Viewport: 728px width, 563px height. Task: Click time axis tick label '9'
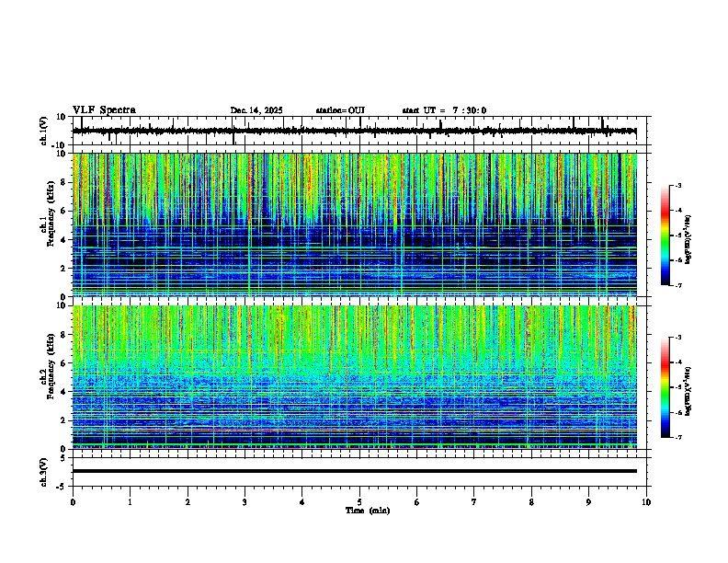(x=588, y=502)
